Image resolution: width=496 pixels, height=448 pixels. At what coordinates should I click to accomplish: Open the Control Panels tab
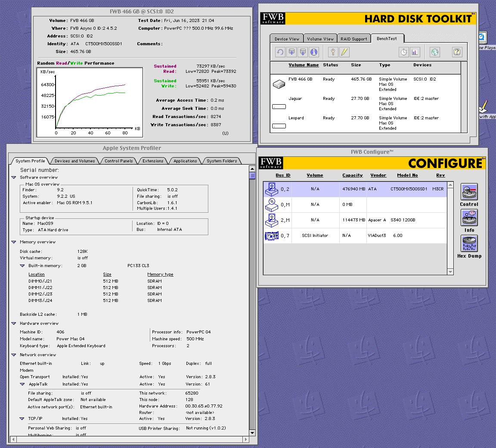coord(119,161)
